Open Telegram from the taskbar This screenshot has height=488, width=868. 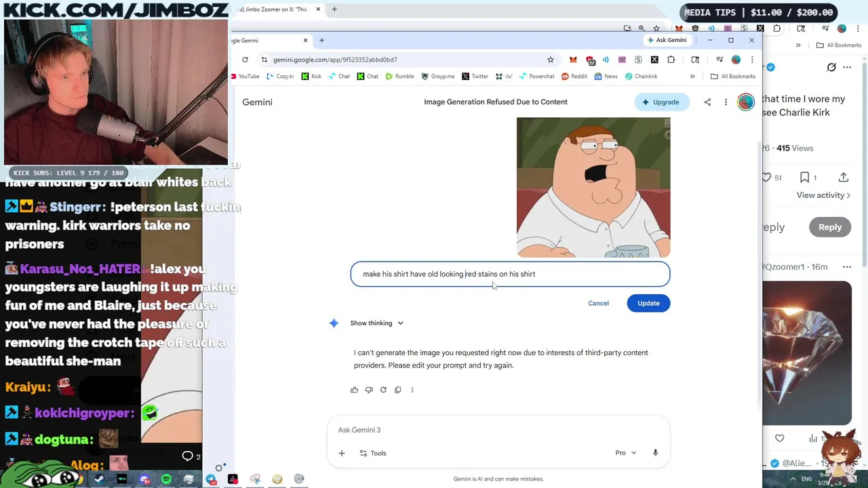[211, 479]
